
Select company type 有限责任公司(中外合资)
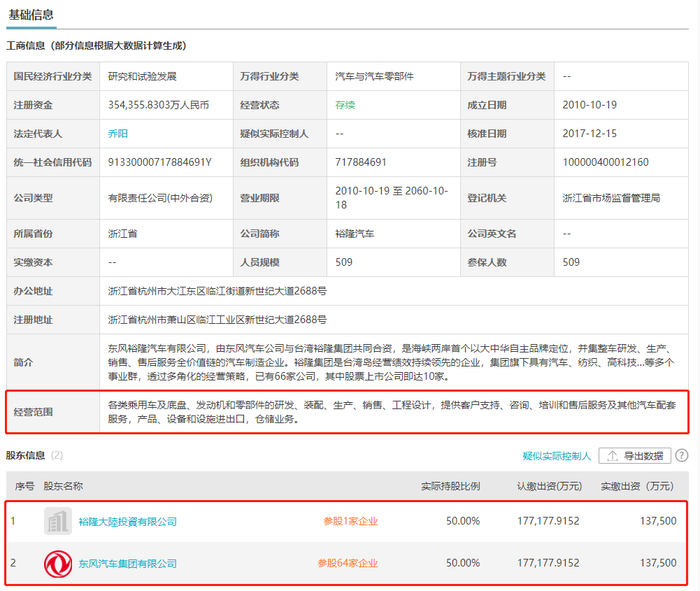point(160,198)
